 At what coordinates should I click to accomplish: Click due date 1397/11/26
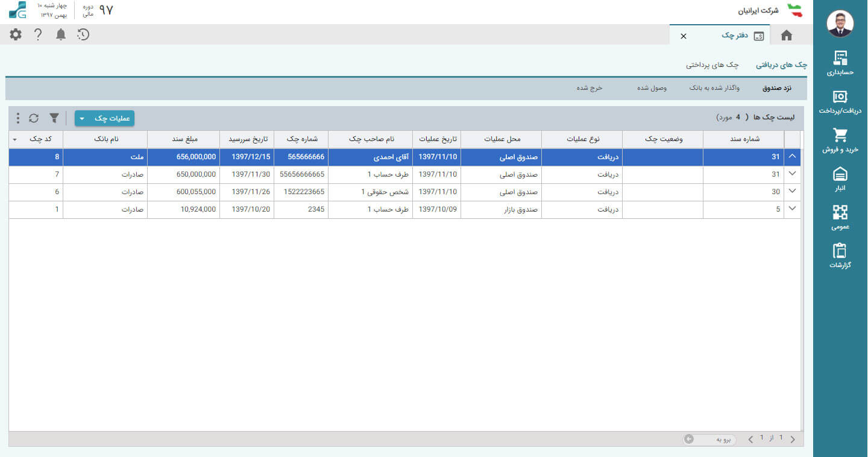[x=251, y=192]
